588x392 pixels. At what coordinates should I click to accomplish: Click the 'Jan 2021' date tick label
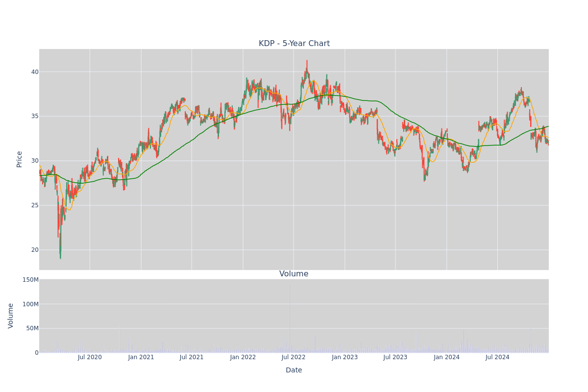coord(141,357)
